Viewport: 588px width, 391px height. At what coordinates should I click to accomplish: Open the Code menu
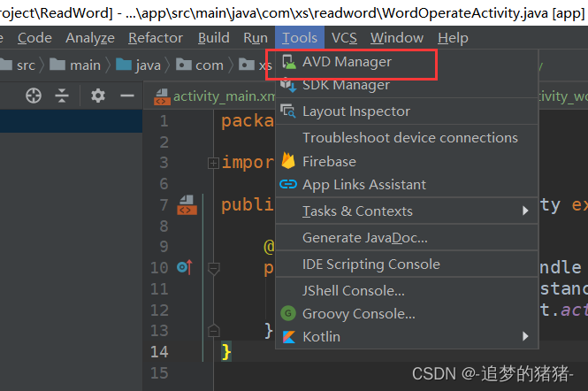pos(34,38)
